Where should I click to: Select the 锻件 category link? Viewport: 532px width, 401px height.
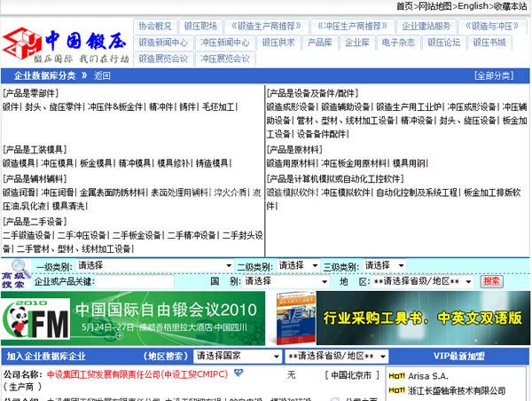click(x=11, y=107)
